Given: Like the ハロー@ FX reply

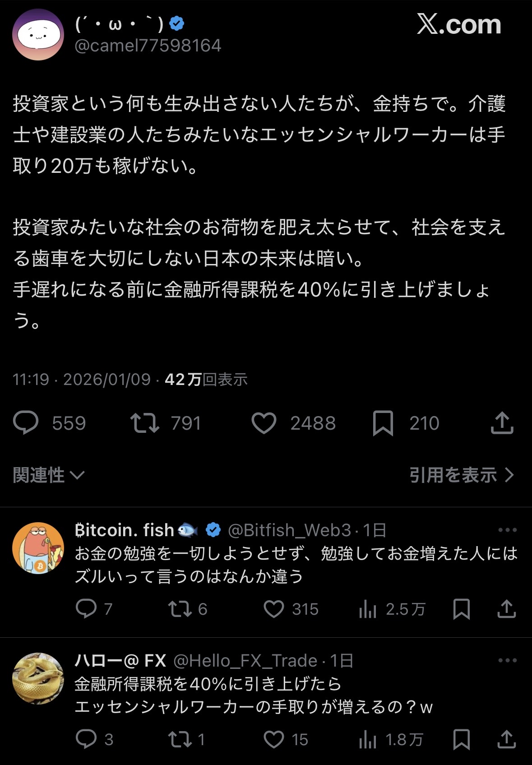Looking at the screenshot, I should 273,739.
